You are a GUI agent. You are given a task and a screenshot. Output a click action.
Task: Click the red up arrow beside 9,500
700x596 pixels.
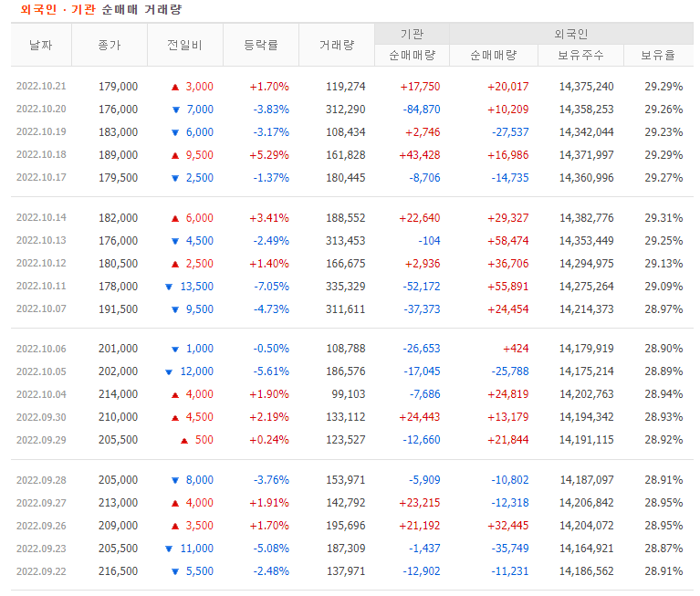coord(175,155)
